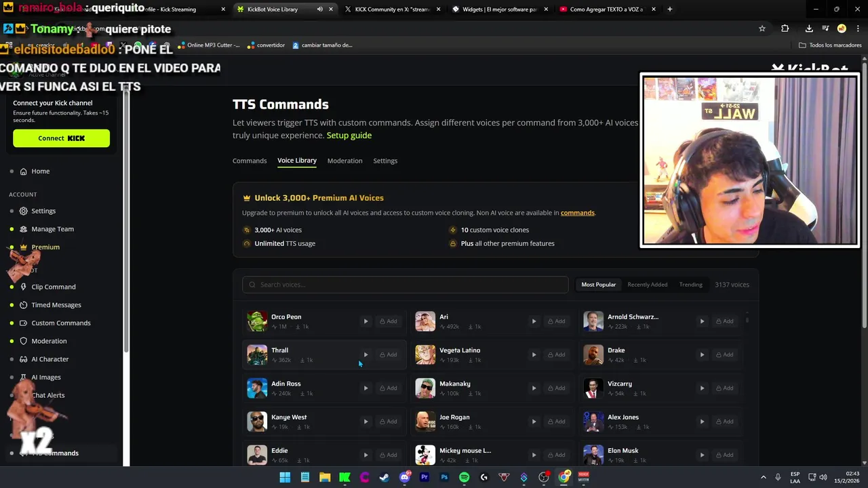
Task: Select the Voice Library tab
Action: [x=297, y=161]
